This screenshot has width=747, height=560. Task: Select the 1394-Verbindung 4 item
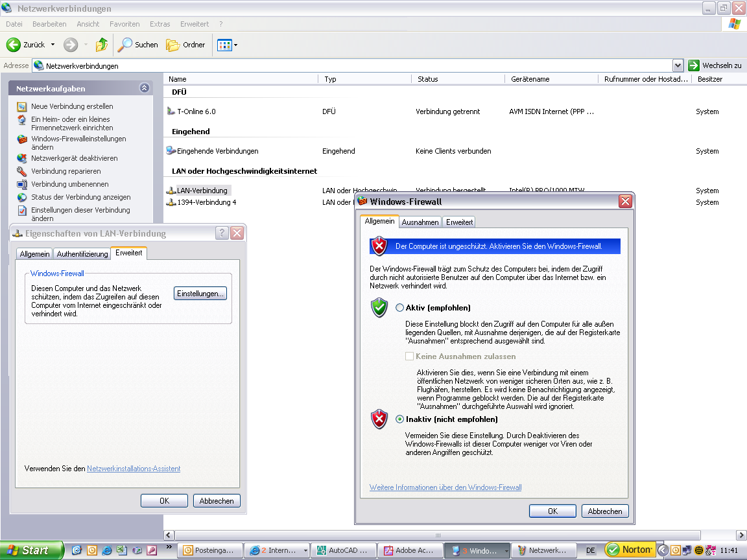coord(202,202)
